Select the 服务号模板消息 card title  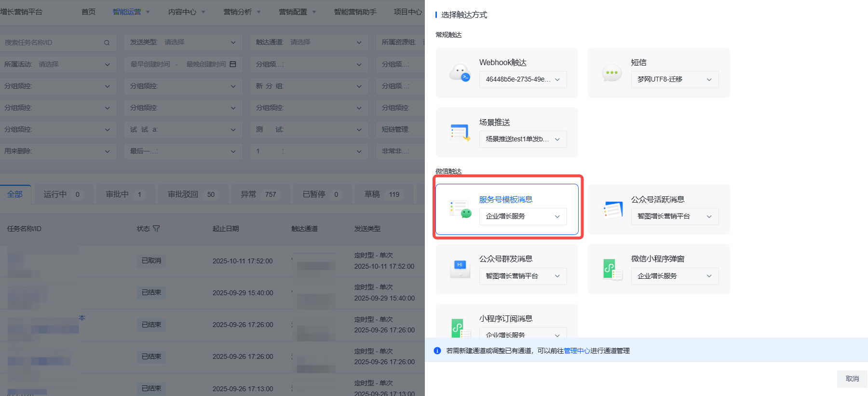[x=506, y=200]
